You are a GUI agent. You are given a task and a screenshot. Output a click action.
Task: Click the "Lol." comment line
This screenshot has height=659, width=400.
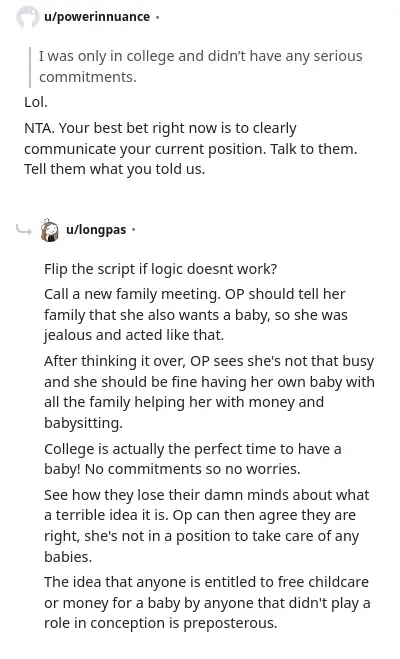pos(36,102)
